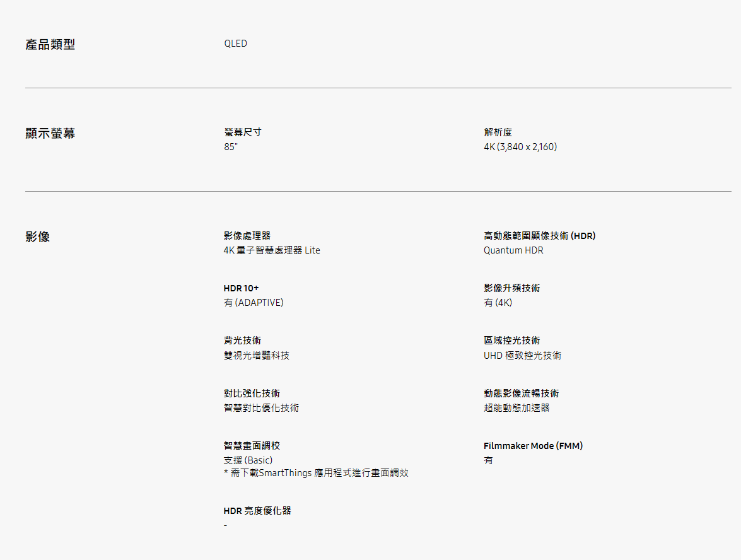Select the Quantum HDR value text
741x560 pixels.
point(513,250)
